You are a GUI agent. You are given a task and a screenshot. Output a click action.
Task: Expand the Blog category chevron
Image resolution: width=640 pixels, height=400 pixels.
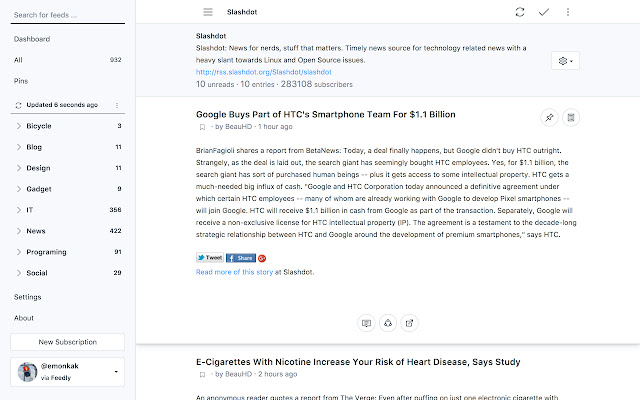(x=18, y=147)
